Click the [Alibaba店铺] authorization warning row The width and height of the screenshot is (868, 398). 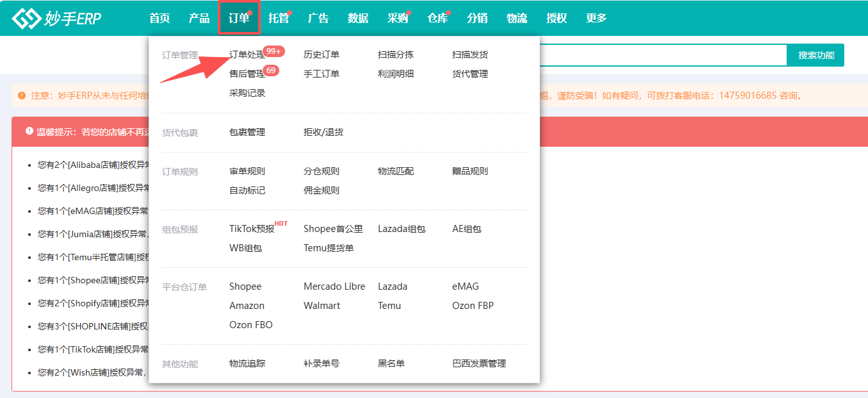click(x=94, y=165)
